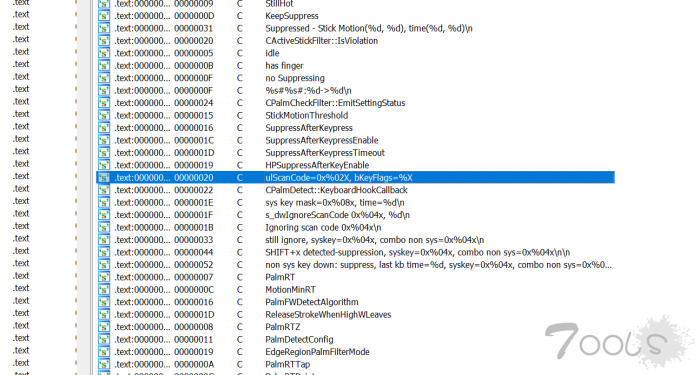Click length value 00000052 in list
This screenshot has width=700, height=375.
[x=194, y=265]
